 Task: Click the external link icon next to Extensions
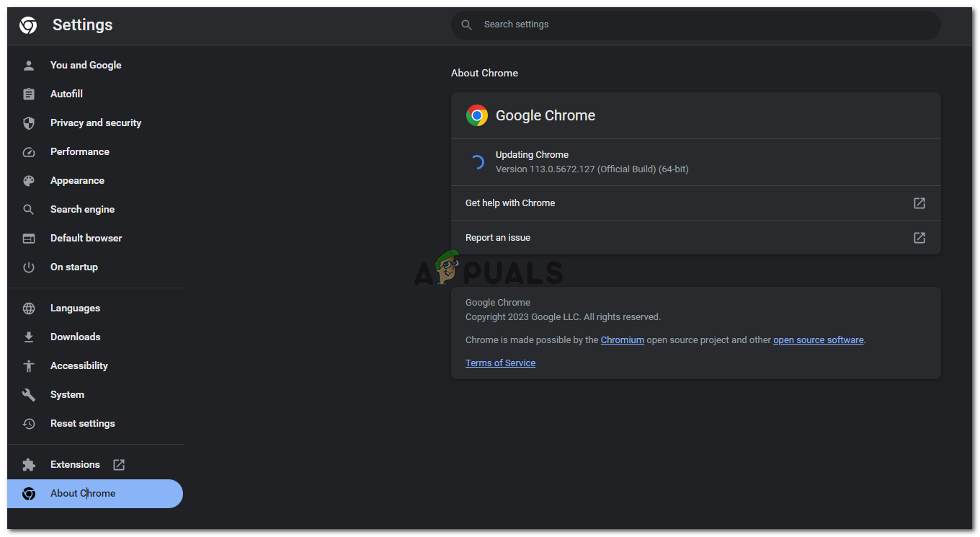click(x=119, y=464)
